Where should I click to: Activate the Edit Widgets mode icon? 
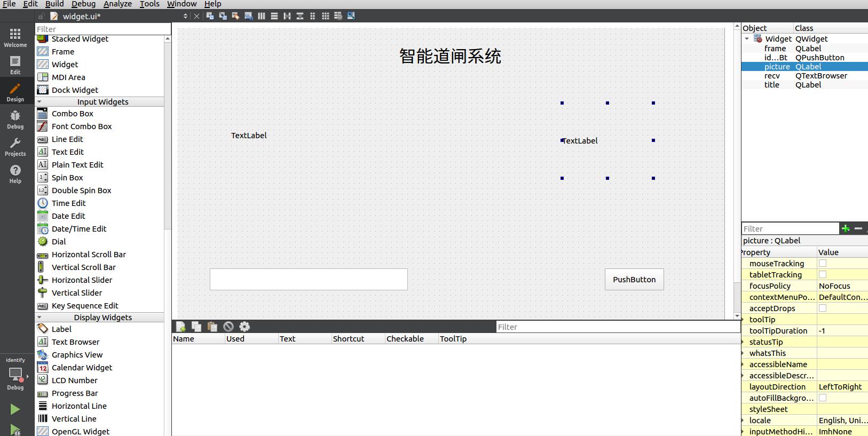210,16
